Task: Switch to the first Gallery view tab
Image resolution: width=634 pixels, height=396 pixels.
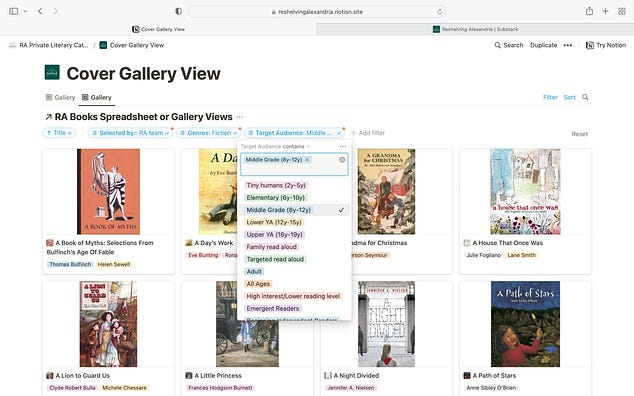Action: pyautogui.click(x=60, y=97)
